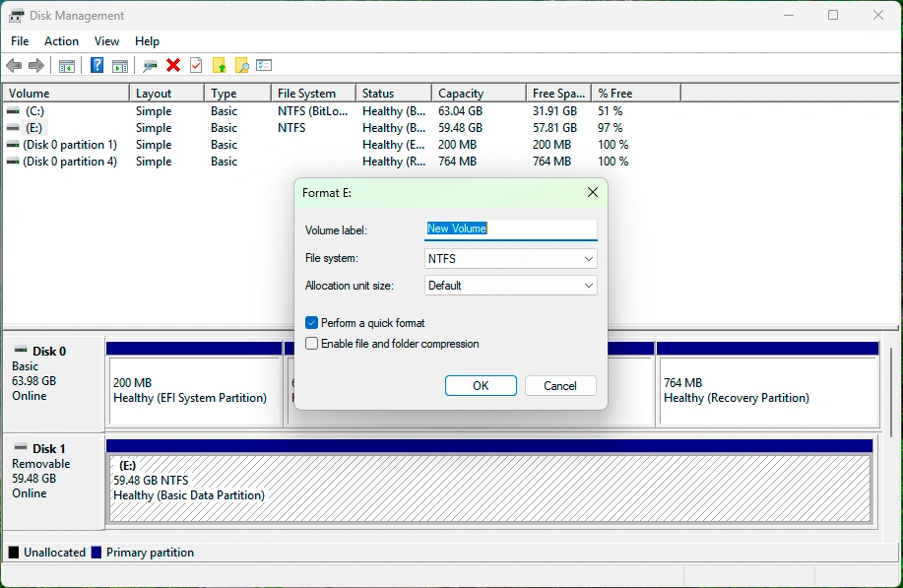903x588 pixels.
Task: Open the View menu
Action: click(x=106, y=41)
